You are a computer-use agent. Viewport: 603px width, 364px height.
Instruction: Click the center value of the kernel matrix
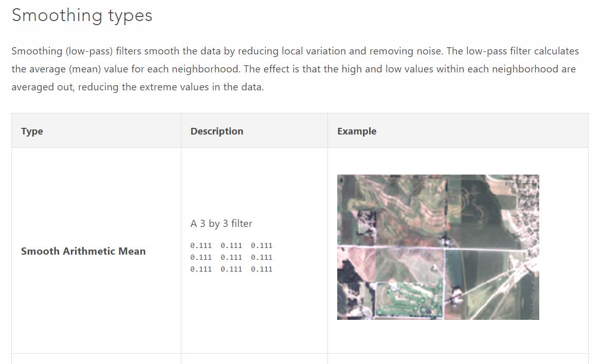point(231,257)
